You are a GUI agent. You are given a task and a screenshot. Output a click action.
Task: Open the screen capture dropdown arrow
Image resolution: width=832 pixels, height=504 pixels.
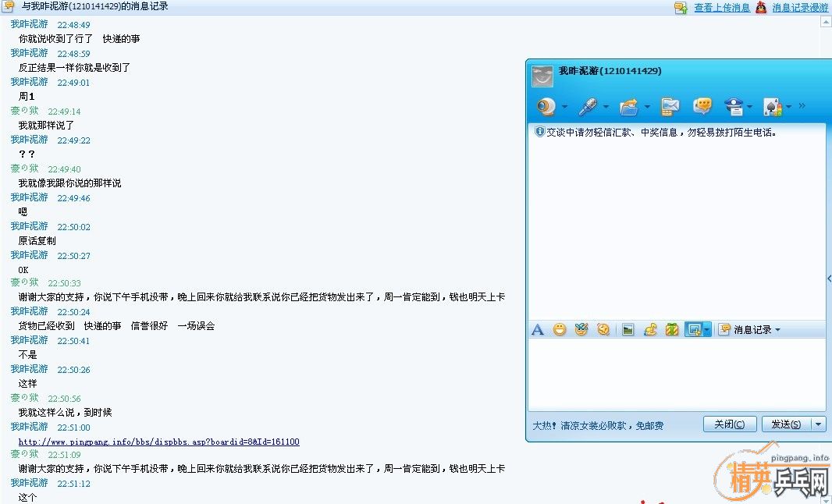coord(707,330)
